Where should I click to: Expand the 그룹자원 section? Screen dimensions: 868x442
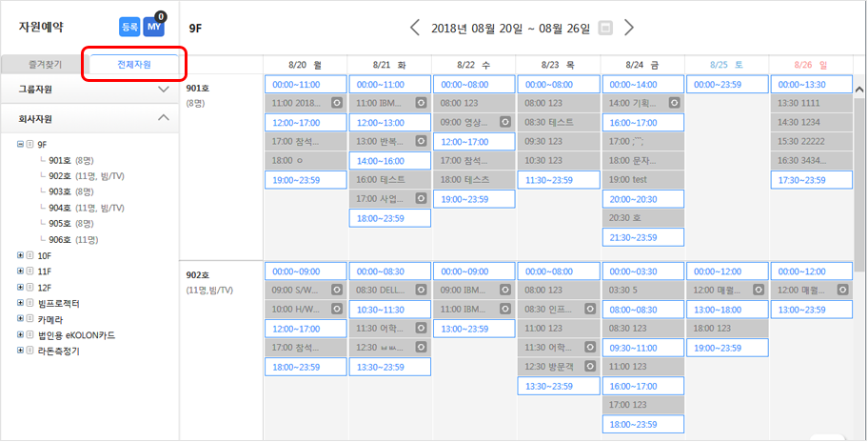[163, 90]
